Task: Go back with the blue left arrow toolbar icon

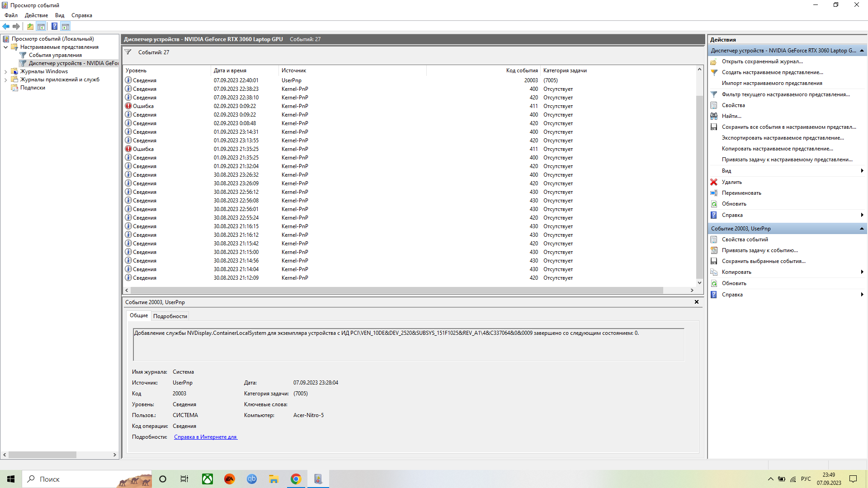Action: click(x=6, y=26)
